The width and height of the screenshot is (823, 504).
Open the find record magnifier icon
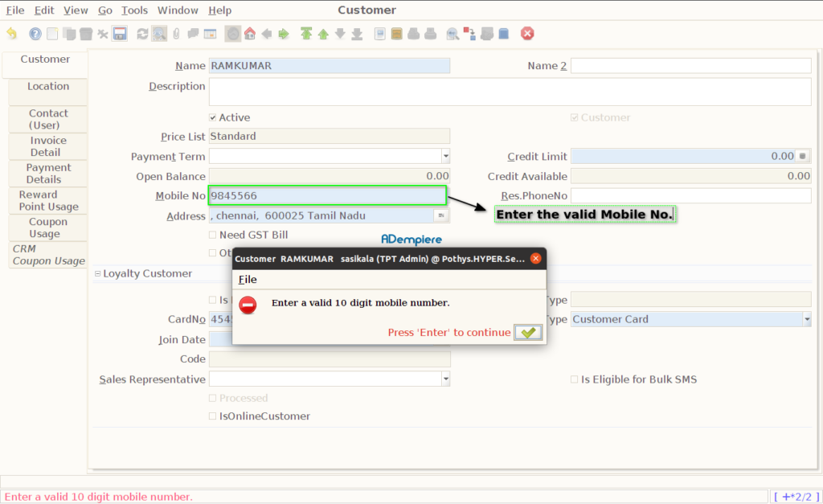point(159,34)
